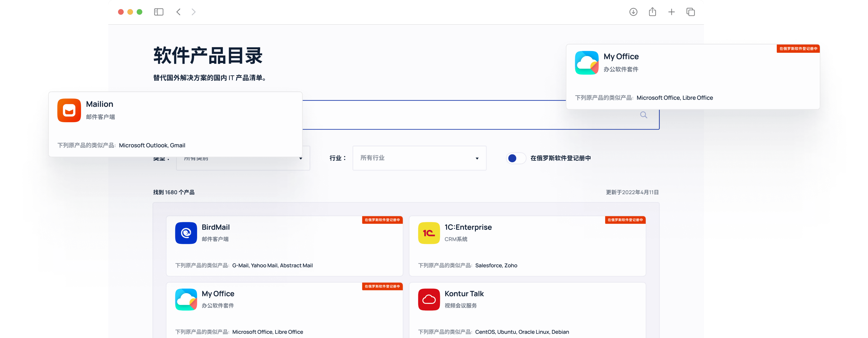Click the registry badge on 1C:Enterprise card
This screenshot has height=338, width=868.
click(625, 220)
